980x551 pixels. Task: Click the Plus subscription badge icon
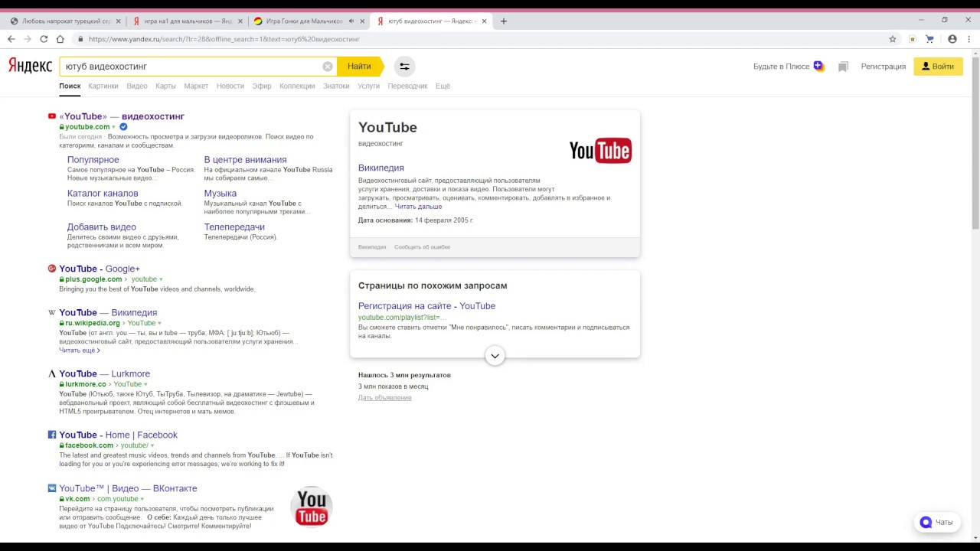[x=818, y=66]
